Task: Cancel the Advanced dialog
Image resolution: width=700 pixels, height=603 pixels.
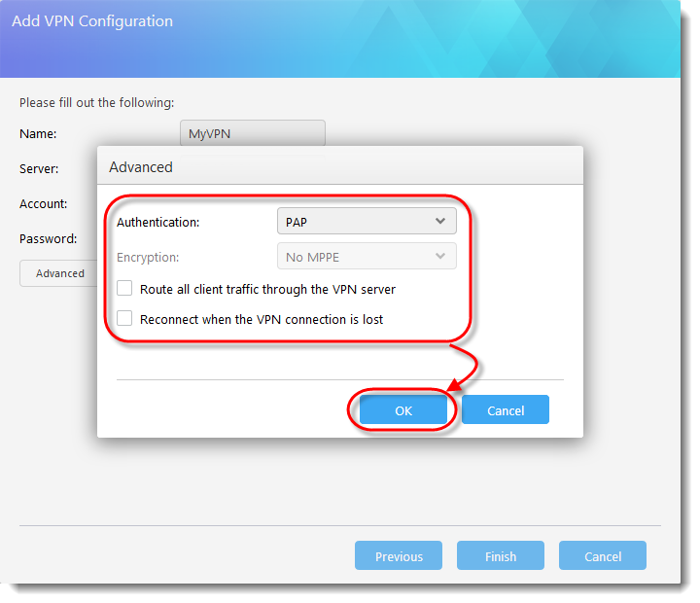Action: (x=506, y=409)
